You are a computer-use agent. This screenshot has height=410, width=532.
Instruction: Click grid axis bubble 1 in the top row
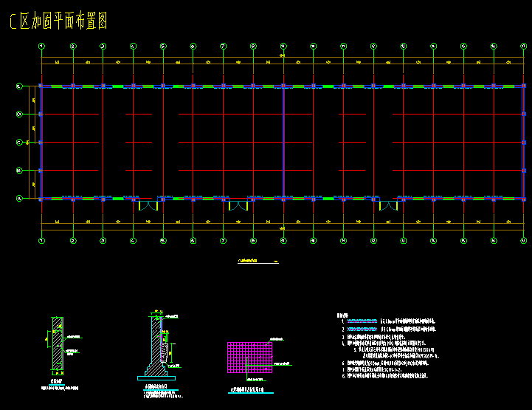tap(42, 47)
